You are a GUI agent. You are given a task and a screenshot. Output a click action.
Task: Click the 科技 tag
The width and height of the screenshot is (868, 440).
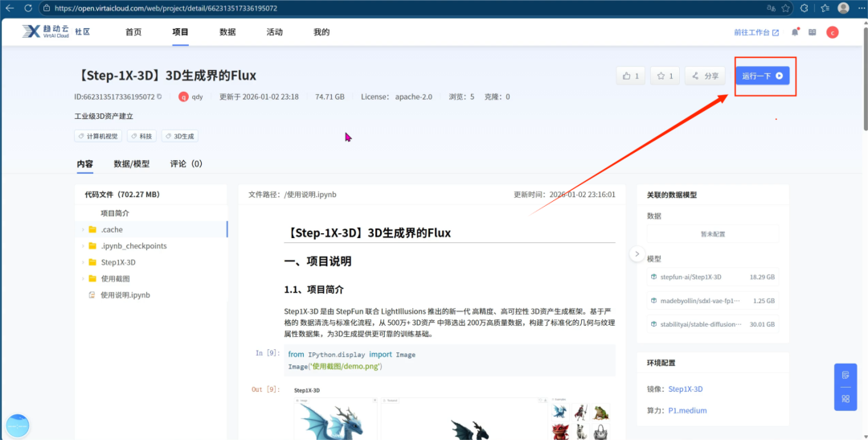[x=142, y=136]
